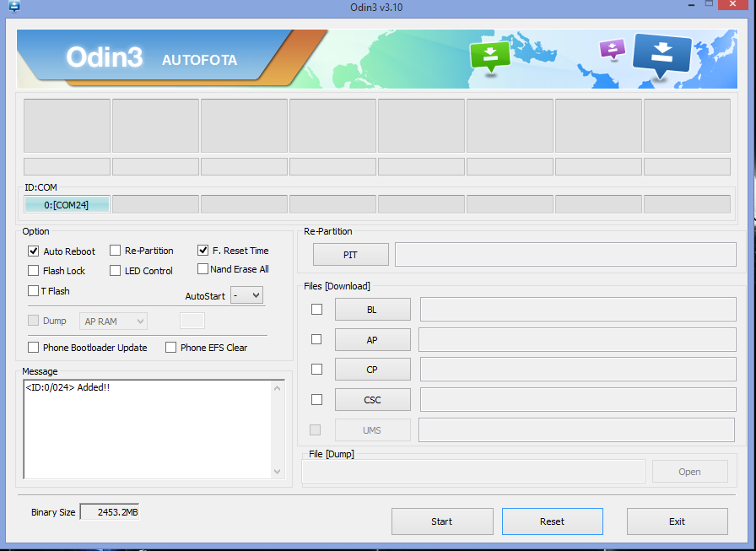
Task: Tick the checkbox beside the BL button
Action: [x=316, y=309]
